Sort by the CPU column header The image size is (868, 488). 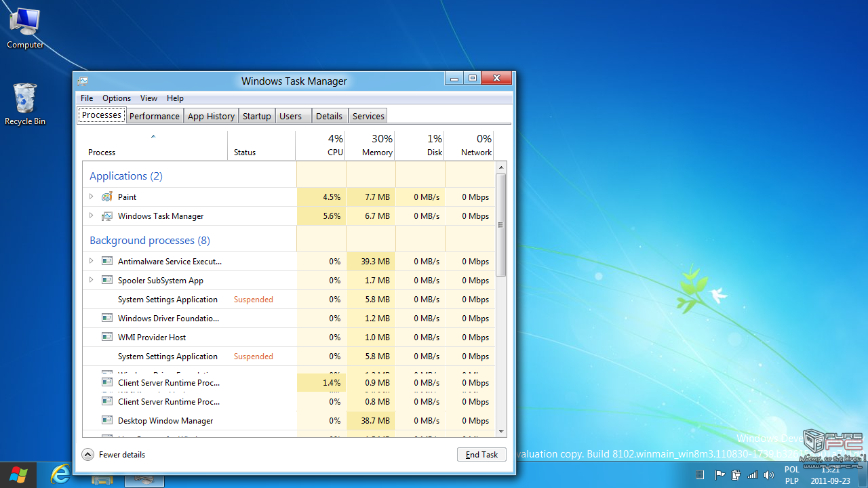tap(321, 145)
